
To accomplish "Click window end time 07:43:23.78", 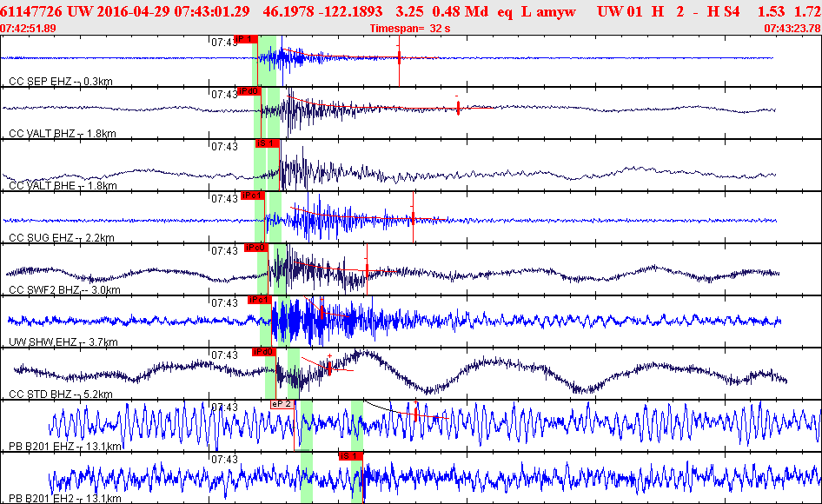I will tap(792, 29).
